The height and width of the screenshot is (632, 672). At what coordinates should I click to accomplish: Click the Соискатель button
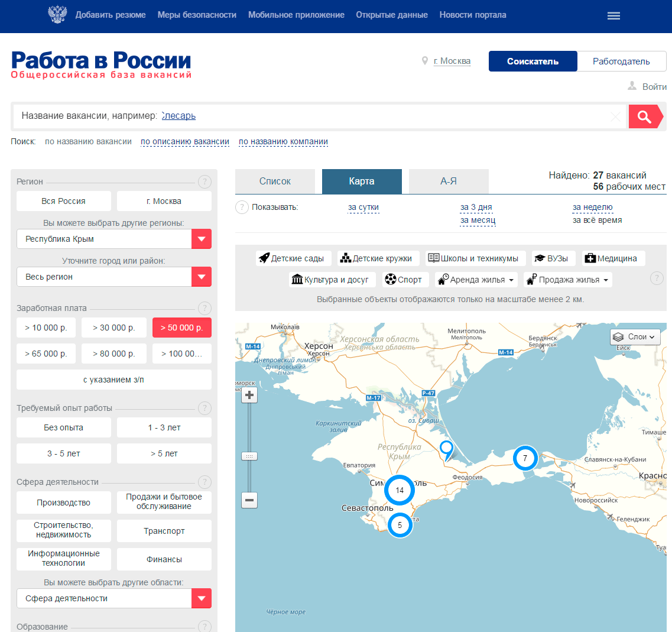point(533,61)
